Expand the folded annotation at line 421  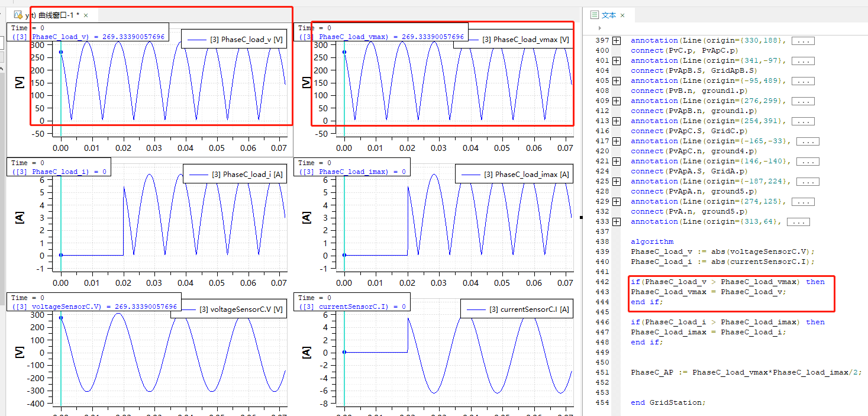617,162
